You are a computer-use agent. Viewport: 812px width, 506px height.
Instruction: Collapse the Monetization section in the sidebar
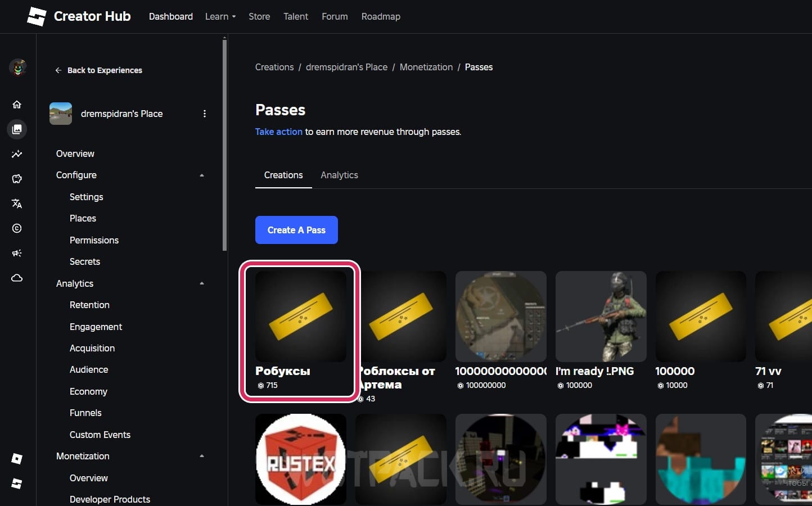202,456
